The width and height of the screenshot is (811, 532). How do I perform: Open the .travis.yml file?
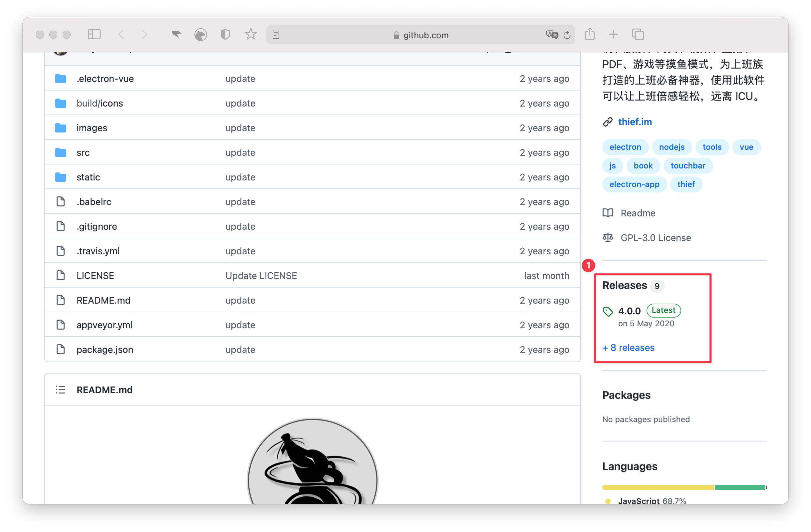(x=98, y=251)
